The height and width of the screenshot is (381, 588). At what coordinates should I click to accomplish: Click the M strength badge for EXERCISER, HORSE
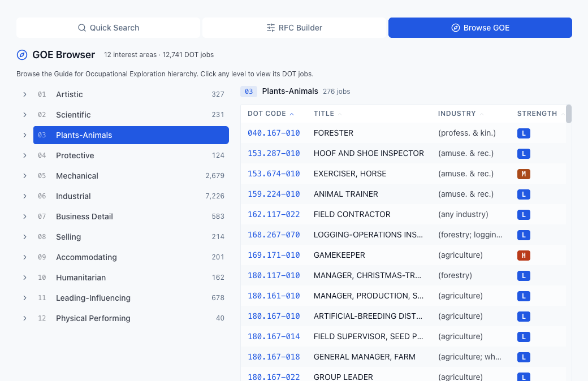coord(524,174)
